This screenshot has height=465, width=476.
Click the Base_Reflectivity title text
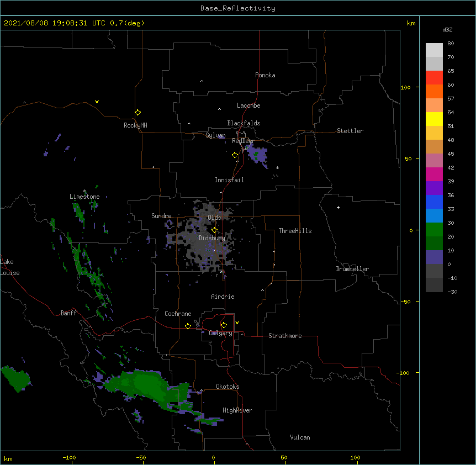click(x=237, y=8)
